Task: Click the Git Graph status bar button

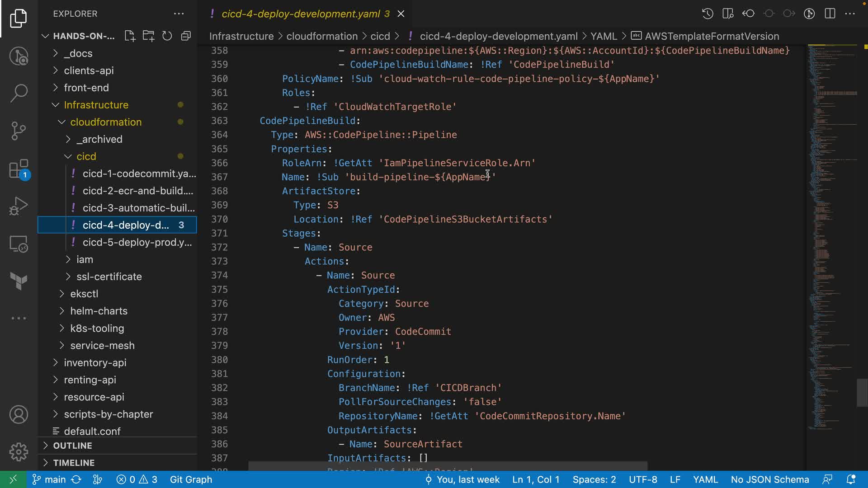Action: (191, 479)
